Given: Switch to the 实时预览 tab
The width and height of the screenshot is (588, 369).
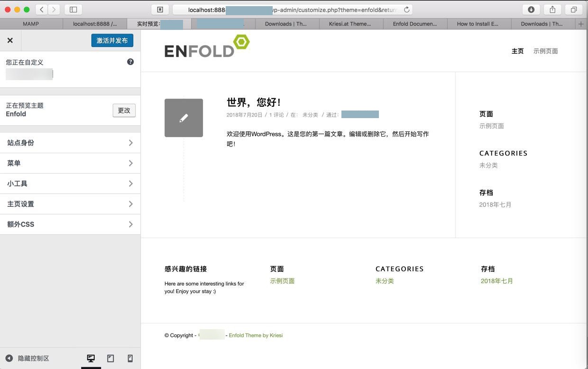Looking at the screenshot, I should pos(159,24).
